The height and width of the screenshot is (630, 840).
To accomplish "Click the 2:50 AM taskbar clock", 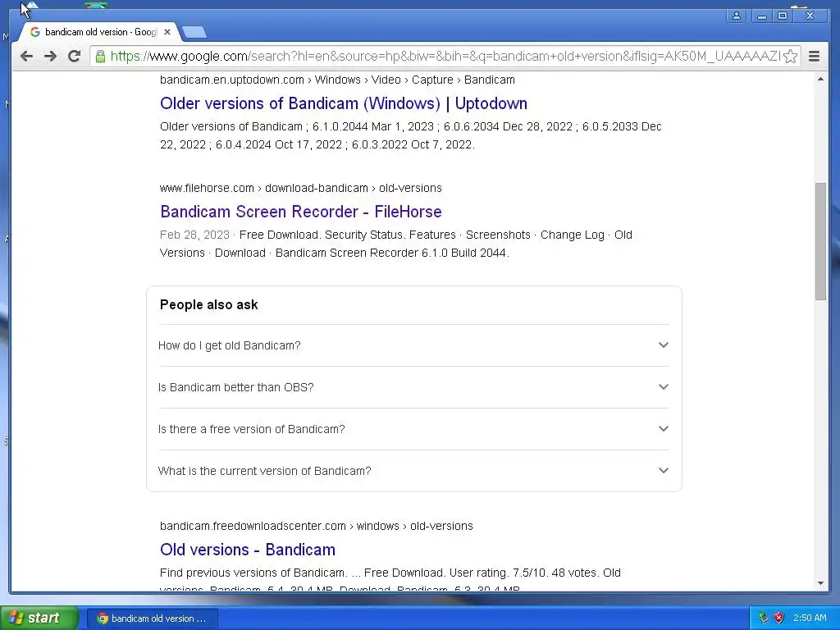I will pos(810,619).
